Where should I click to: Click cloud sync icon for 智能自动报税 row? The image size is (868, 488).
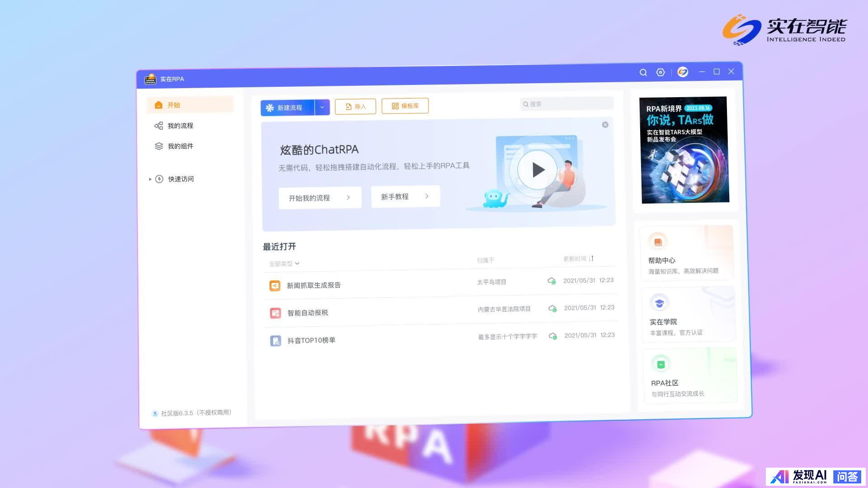click(x=552, y=309)
